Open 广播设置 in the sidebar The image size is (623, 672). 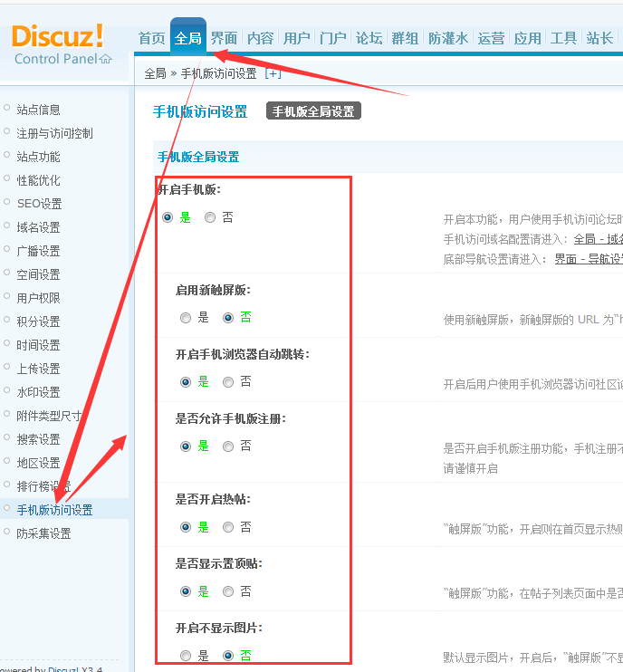(38, 251)
